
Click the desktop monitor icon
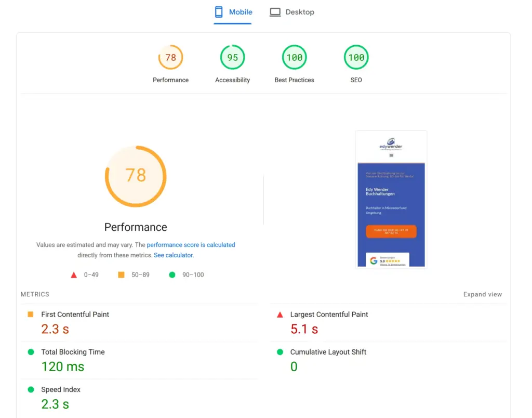click(x=275, y=12)
